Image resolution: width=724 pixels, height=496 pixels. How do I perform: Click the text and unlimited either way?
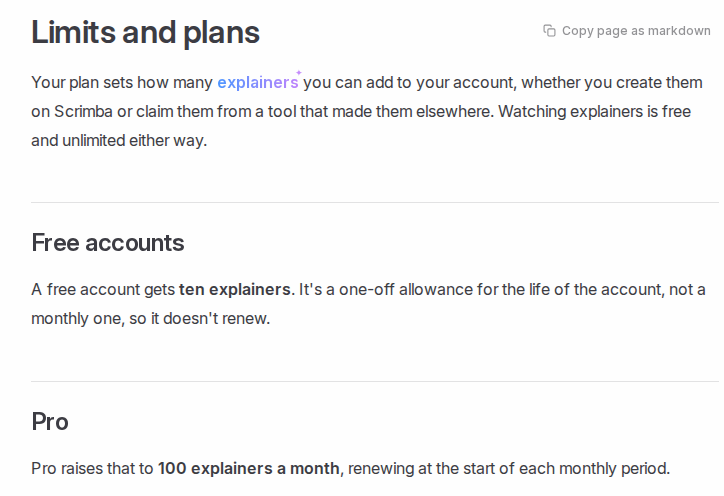[119, 140]
